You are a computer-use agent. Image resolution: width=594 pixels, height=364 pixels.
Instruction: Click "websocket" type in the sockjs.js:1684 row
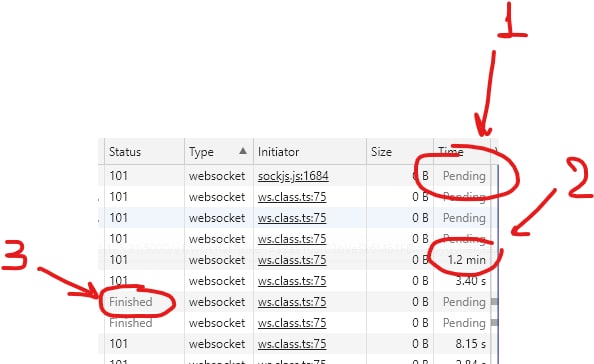pos(217,176)
